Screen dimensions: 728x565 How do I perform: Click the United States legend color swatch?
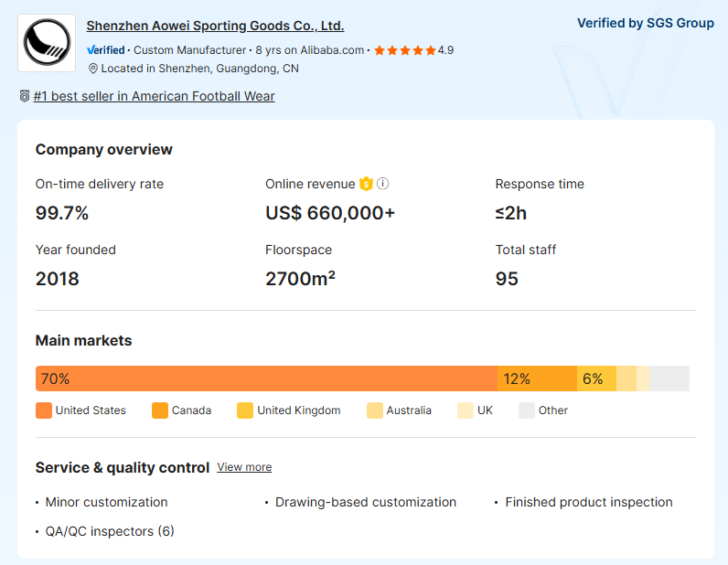[44, 410]
